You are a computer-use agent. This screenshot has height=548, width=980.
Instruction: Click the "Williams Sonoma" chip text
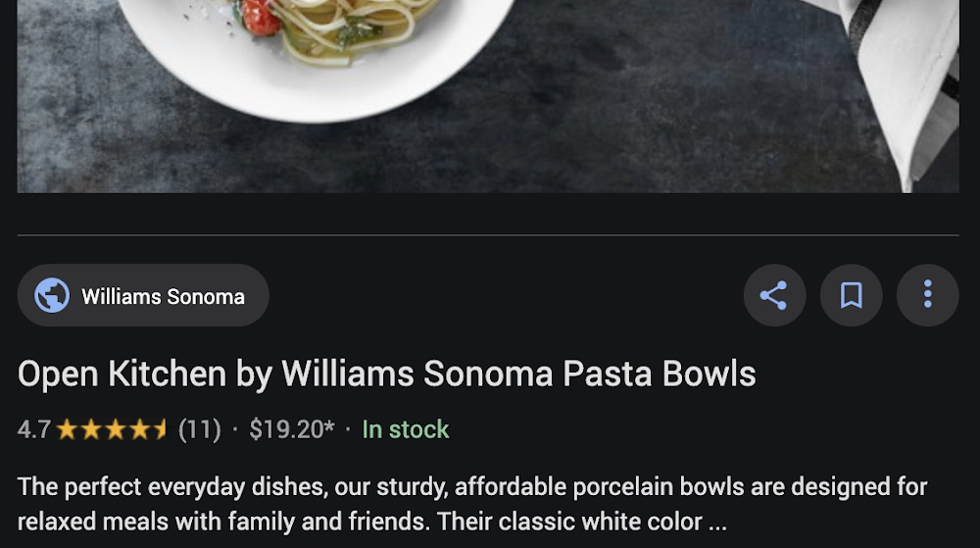point(163,296)
